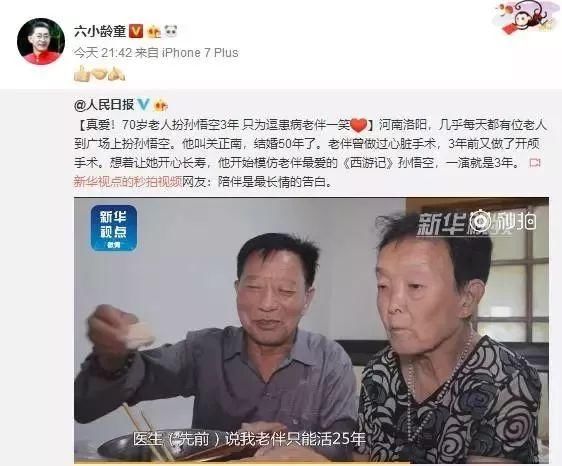Play the embedded elderly couple video
This screenshot has width=562, height=466.
(x=311, y=330)
